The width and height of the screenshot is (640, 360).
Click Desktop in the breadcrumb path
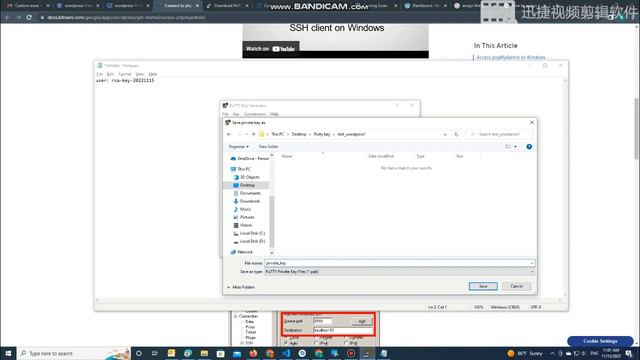(x=299, y=134)
